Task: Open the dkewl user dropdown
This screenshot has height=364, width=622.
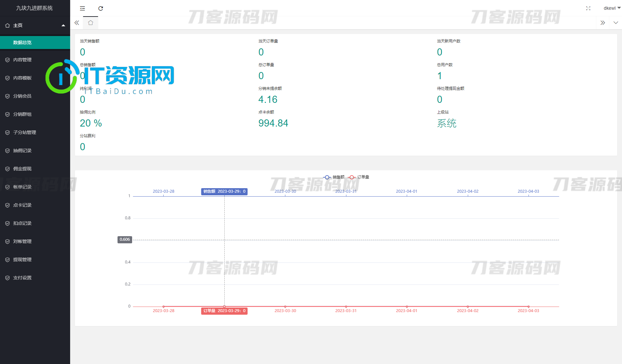Action: pyautogui.click(x=612, y=8)
